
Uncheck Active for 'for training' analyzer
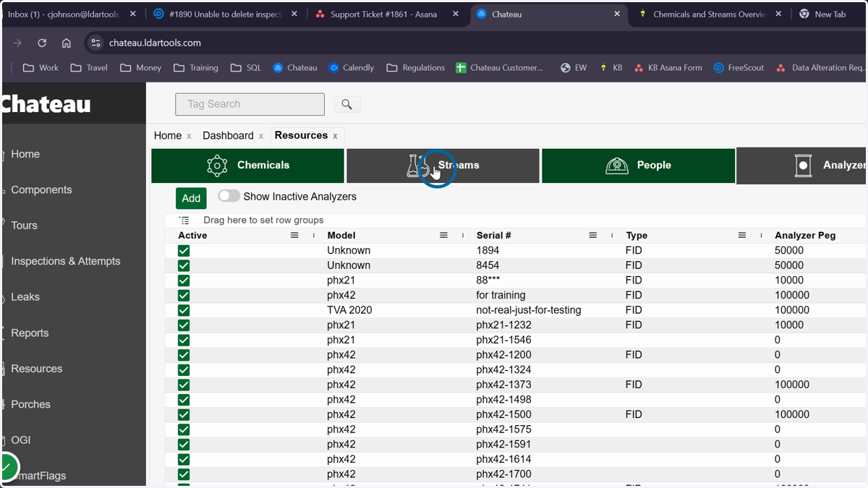click(184, 296)
